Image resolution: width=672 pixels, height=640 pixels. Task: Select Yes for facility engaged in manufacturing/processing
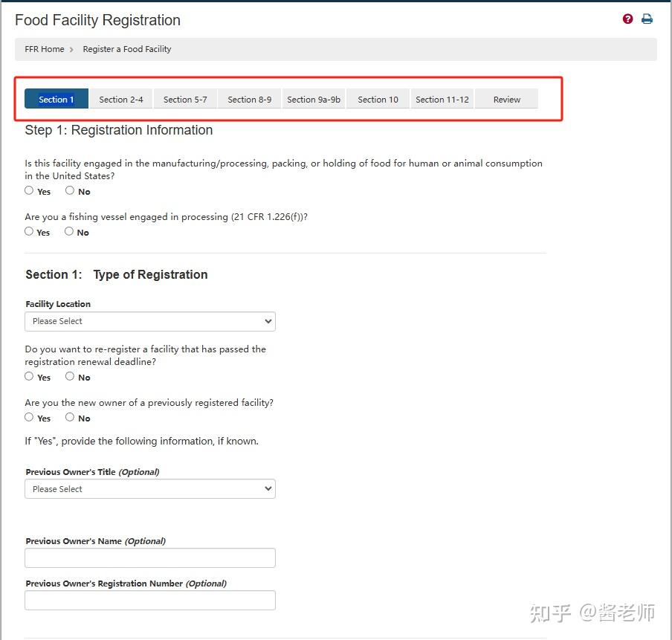pos(29,190)
